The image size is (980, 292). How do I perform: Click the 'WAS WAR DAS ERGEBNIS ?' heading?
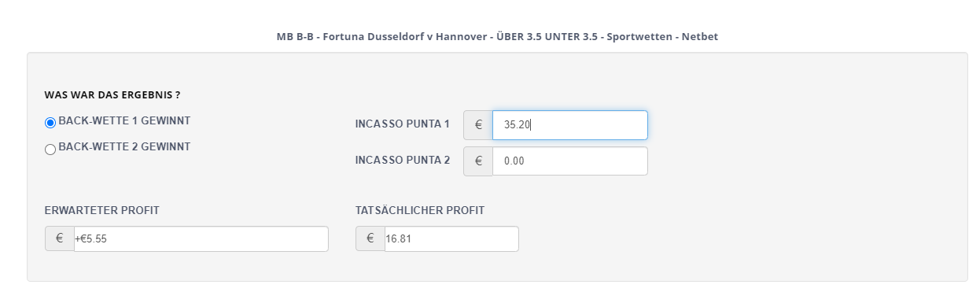coord(112,95)
